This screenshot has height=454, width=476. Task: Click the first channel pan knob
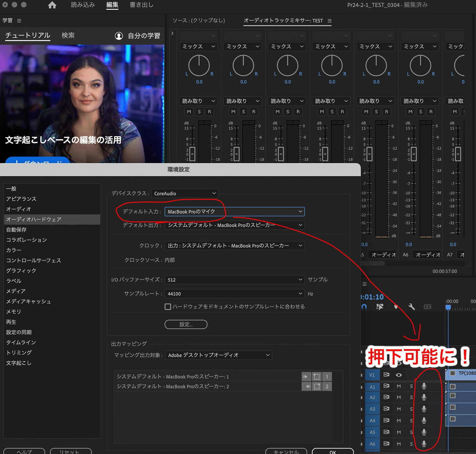coord(199,66)
